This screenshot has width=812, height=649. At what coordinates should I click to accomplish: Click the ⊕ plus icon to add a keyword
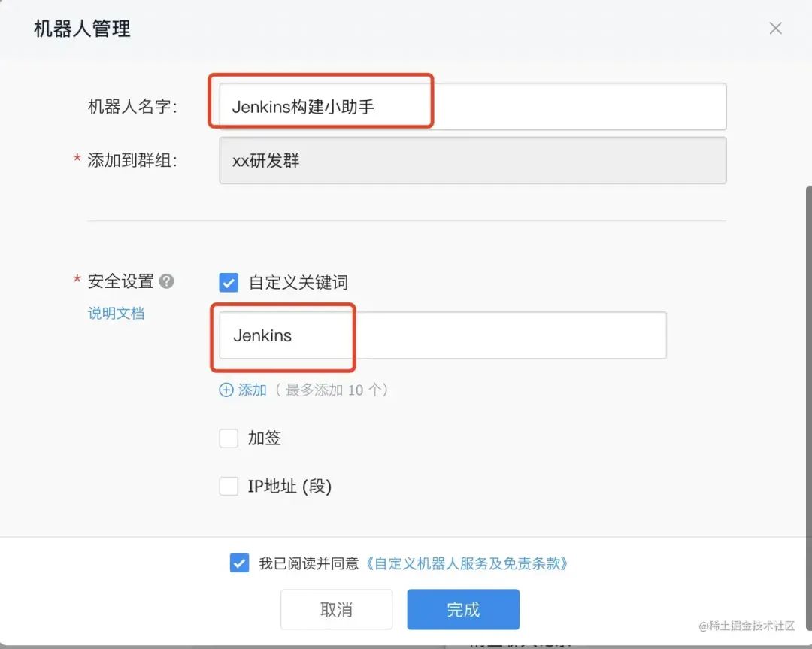click(226, 390)
